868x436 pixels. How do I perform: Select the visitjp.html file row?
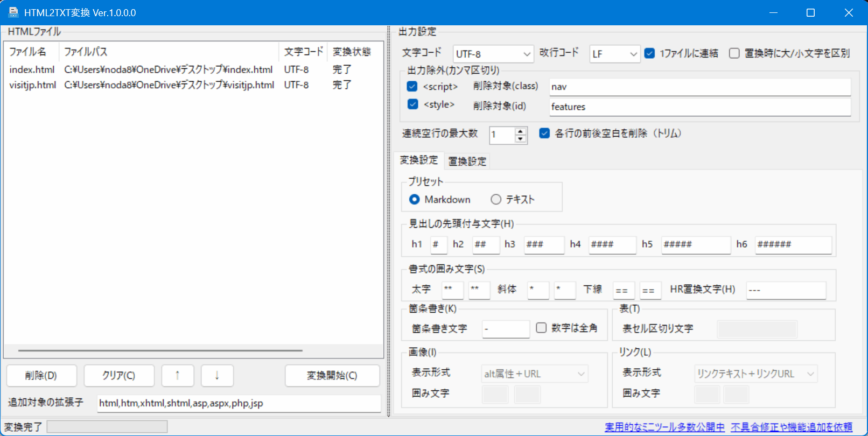click(x=193, y=85)
